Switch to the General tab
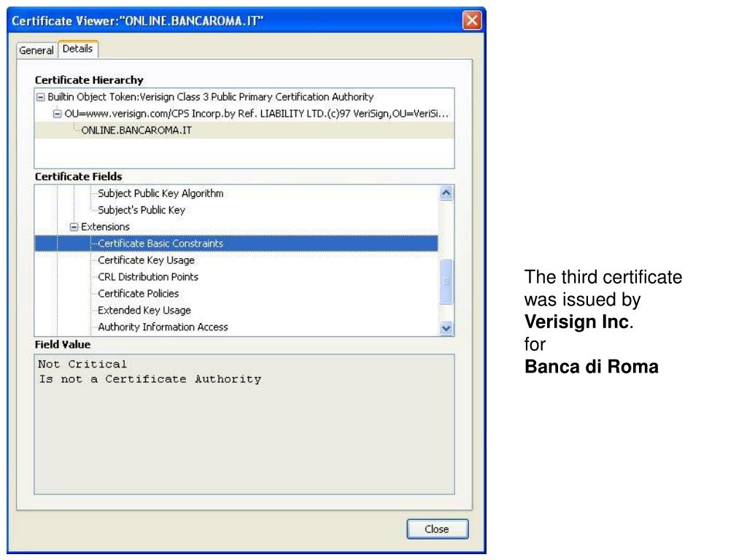The image size is (747, 560). point(36,50)
